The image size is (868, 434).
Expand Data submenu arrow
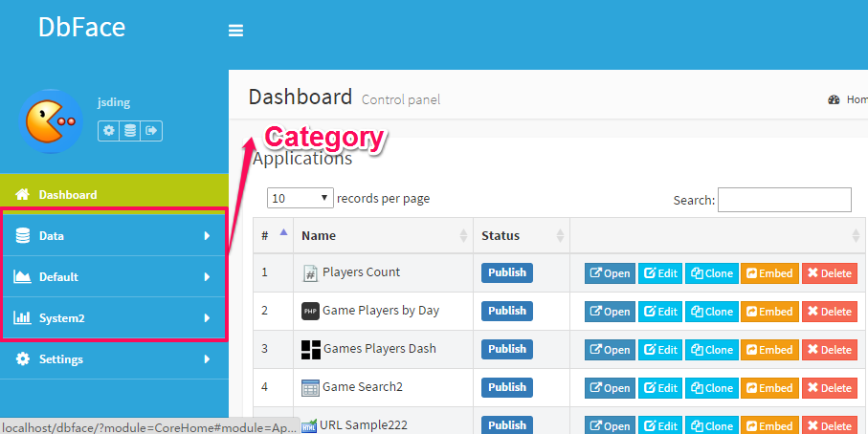(207, 235)
